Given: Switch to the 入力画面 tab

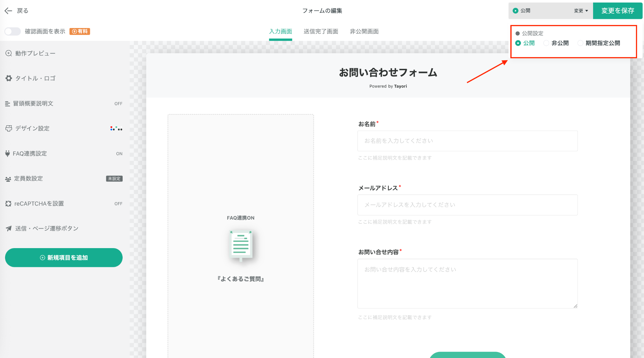Looking at the screenshot, I should pos(280,31).
